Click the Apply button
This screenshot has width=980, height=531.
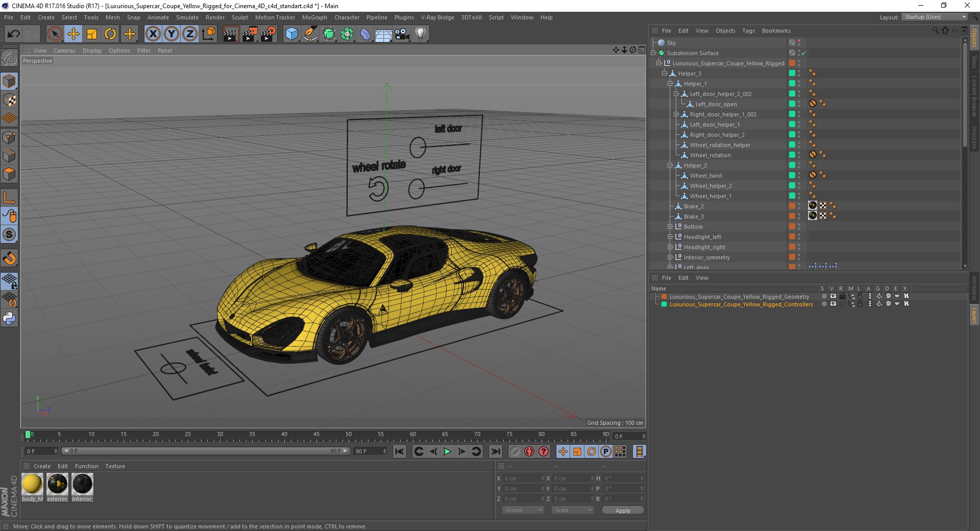coord(623,510)
